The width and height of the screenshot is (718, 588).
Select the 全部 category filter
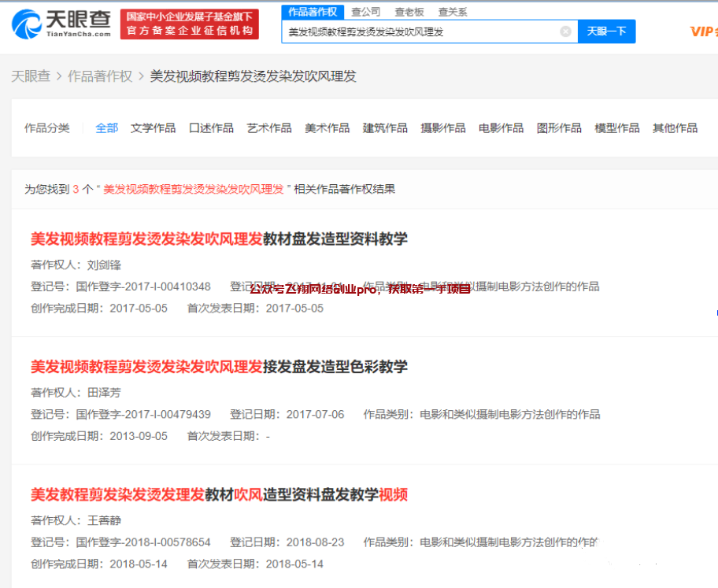(x=107, y=128)
